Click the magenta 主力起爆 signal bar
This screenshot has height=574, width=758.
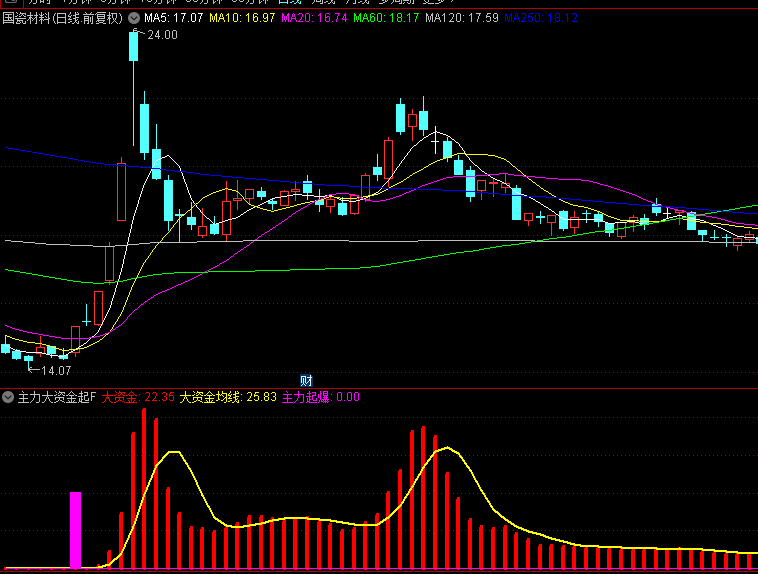[x=75, y=529]
